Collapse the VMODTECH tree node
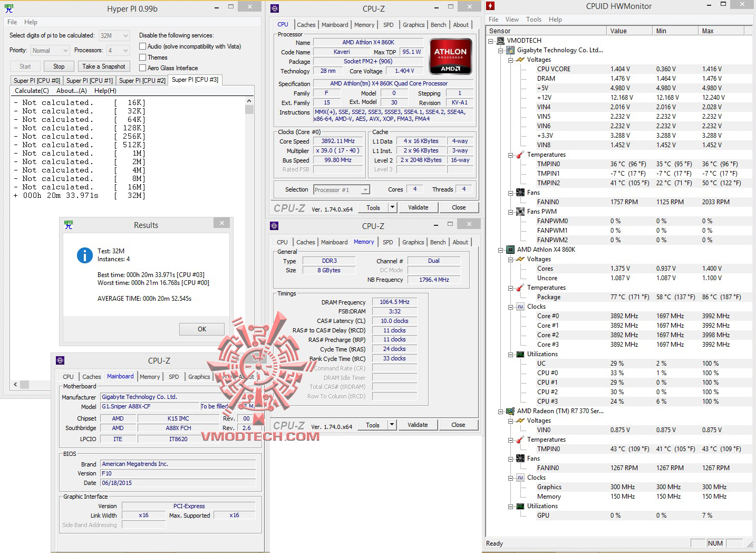This screenshot has width=756, height=553. click(491, 41)
